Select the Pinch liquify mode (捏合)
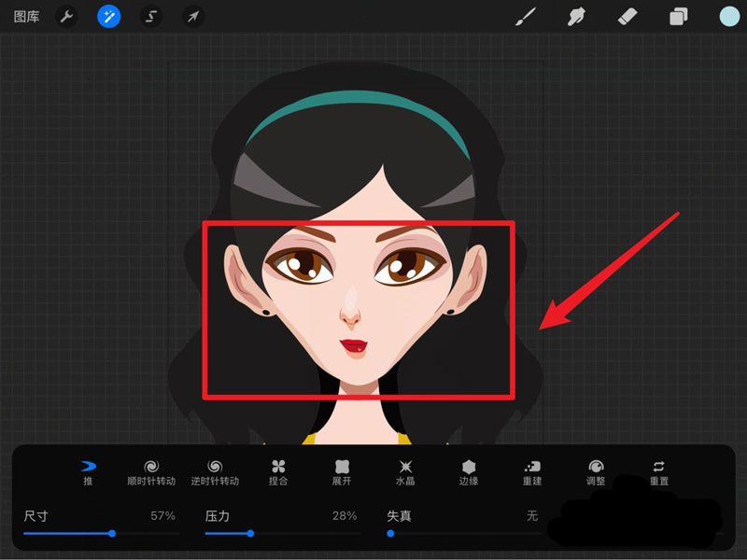Viewport: 747px width, 560px height. (x=279, y=471)
